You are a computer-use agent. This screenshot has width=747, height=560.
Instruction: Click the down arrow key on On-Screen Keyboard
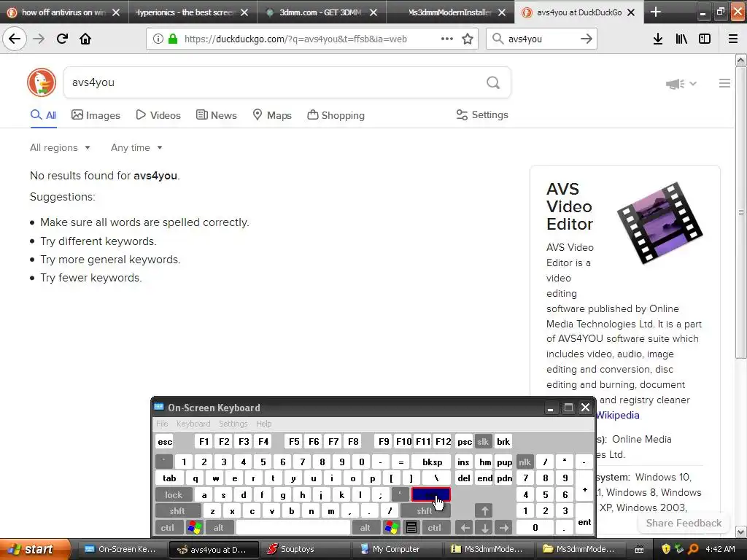coord(484,527)
